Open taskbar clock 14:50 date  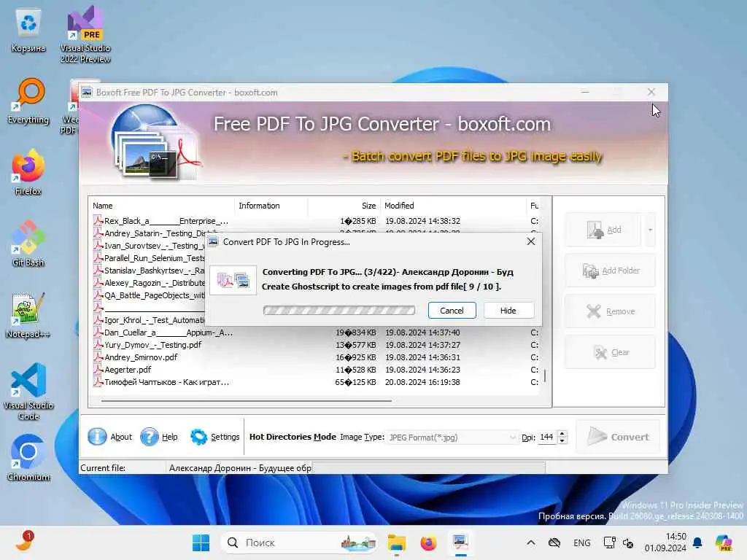point(665,542)
